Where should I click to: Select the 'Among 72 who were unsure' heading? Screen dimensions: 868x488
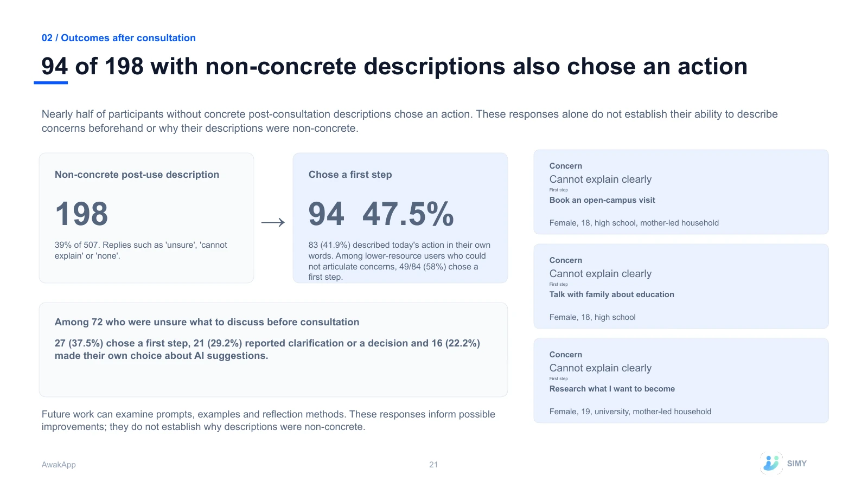coord(207,322)
